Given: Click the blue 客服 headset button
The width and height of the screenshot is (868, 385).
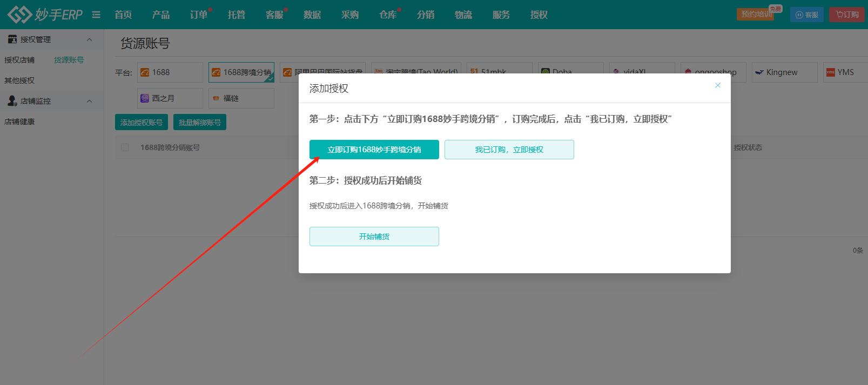Looking at the screenshot, I should tap(807, 15).
